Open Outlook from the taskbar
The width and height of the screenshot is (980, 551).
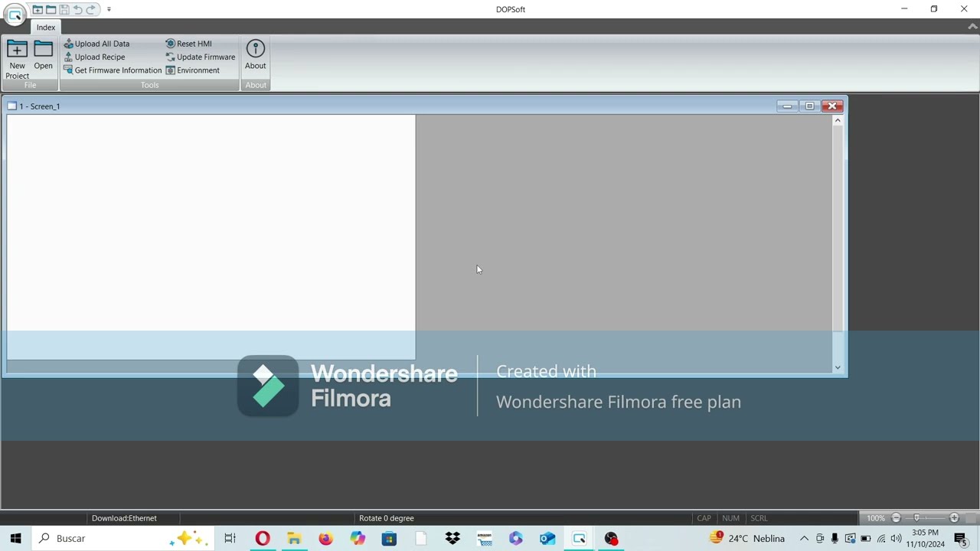547,539
